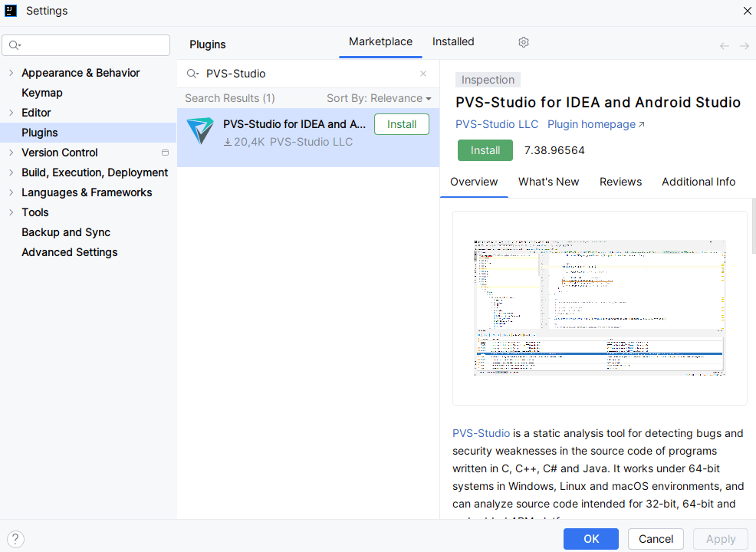
Task: Expand Languages & Frameworks section
Action: point(11,192)
